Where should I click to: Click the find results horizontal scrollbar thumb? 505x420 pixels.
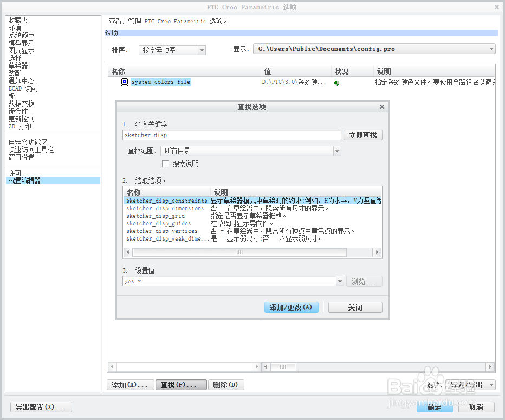239,253
